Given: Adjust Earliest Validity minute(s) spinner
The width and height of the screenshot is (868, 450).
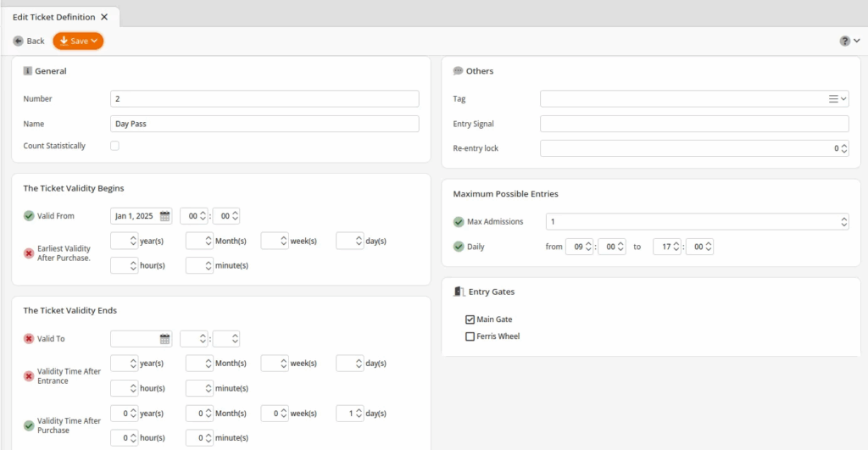Looking at the screenshot, I should pyautogui.click(x=209, y=266).
